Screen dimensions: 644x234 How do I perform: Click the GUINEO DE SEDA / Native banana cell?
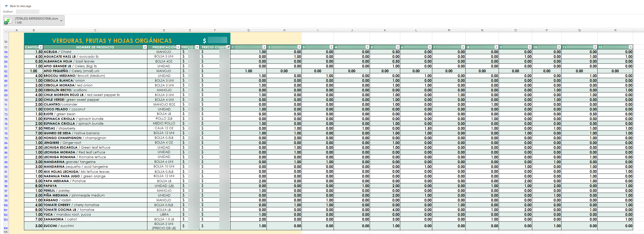point(95,133)
